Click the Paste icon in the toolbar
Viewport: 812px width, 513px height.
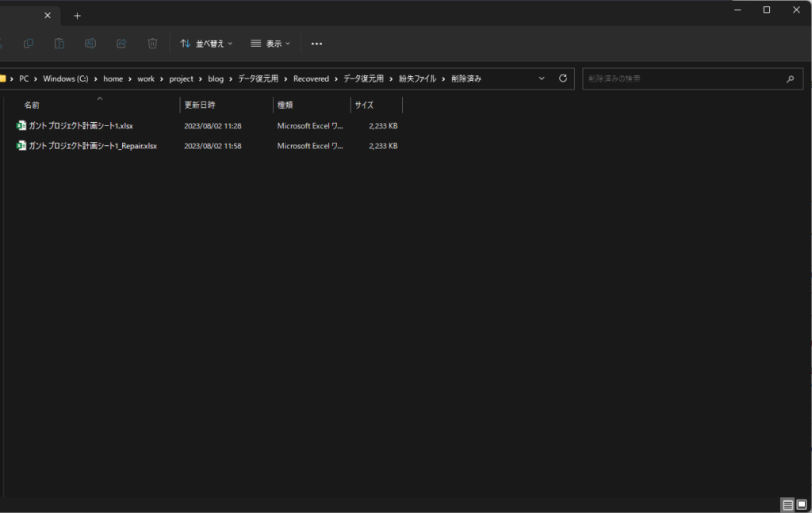[x=59, y=44]
